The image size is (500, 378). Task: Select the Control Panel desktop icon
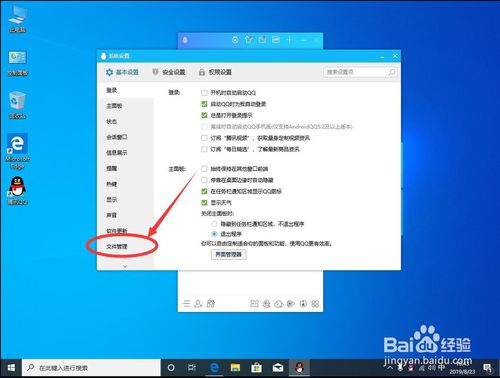(x=17, y=64)
